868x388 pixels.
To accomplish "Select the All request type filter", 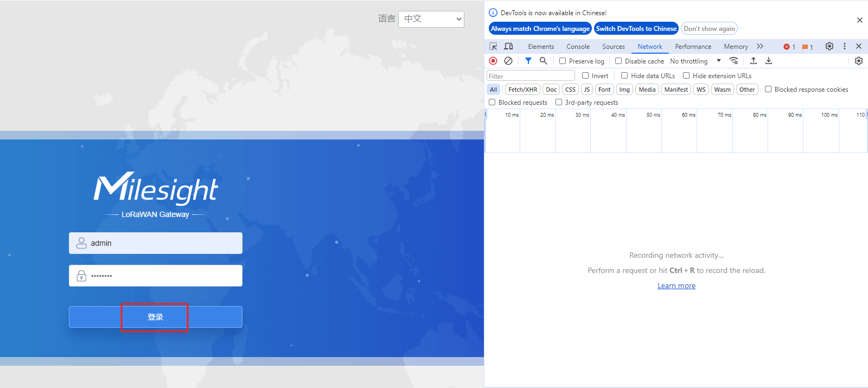I will (494, 90).
